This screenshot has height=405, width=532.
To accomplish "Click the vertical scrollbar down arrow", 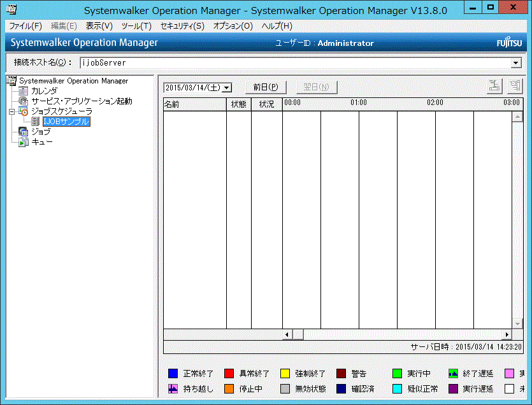I will click(517, 324).
